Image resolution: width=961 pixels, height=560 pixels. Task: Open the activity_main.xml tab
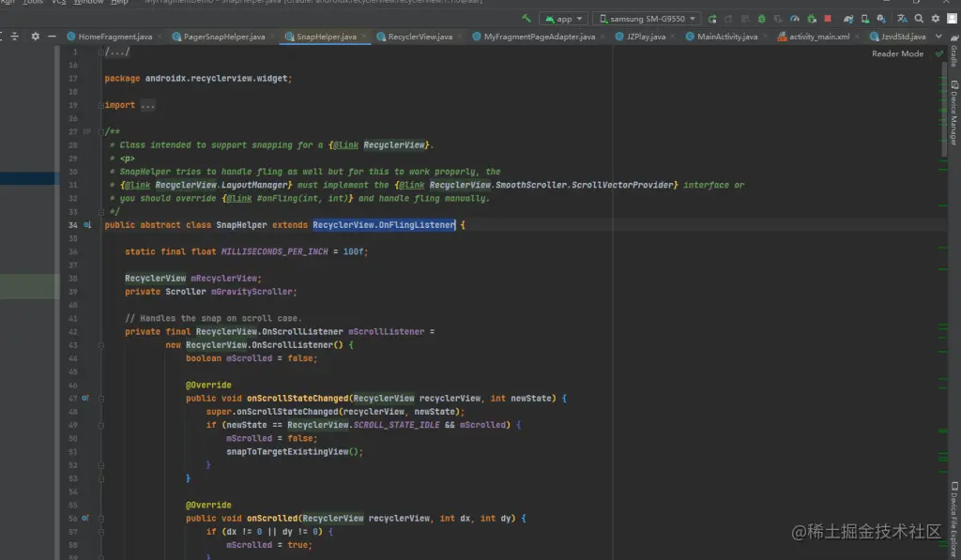click(x=819, y=37)
